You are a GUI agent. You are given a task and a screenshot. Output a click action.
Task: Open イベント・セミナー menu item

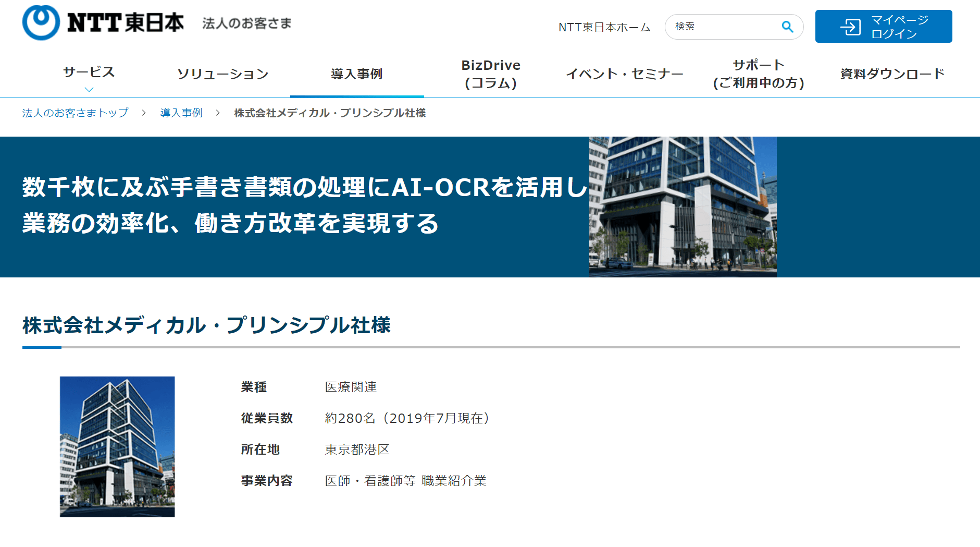tap(625, 74)
